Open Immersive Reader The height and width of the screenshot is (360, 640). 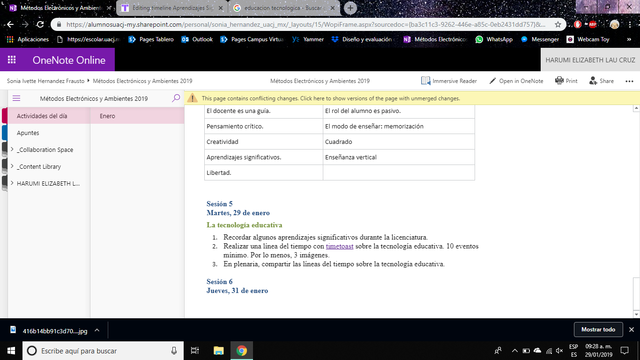pos(449,81)
